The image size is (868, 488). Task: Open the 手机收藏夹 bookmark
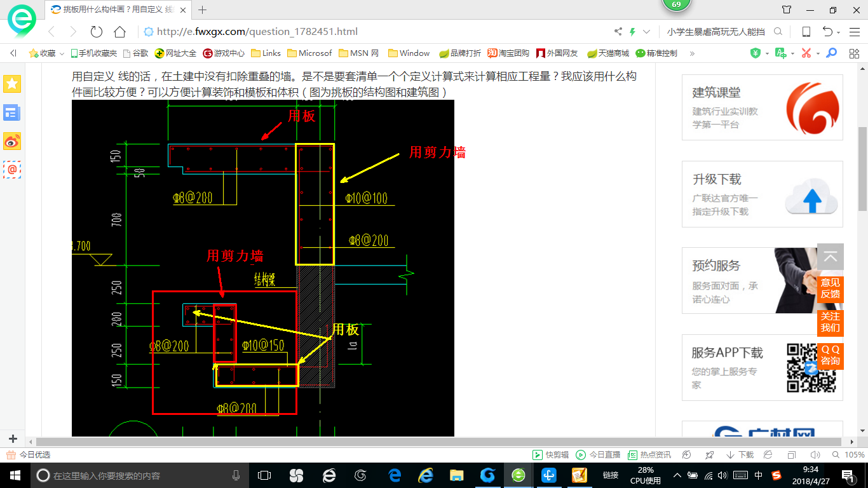click(94, 53)
